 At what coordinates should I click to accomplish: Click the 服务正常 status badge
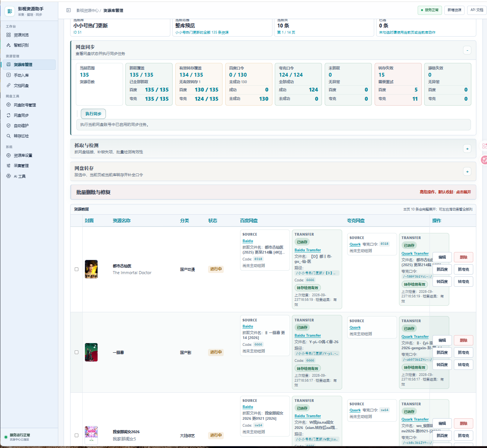429,10
